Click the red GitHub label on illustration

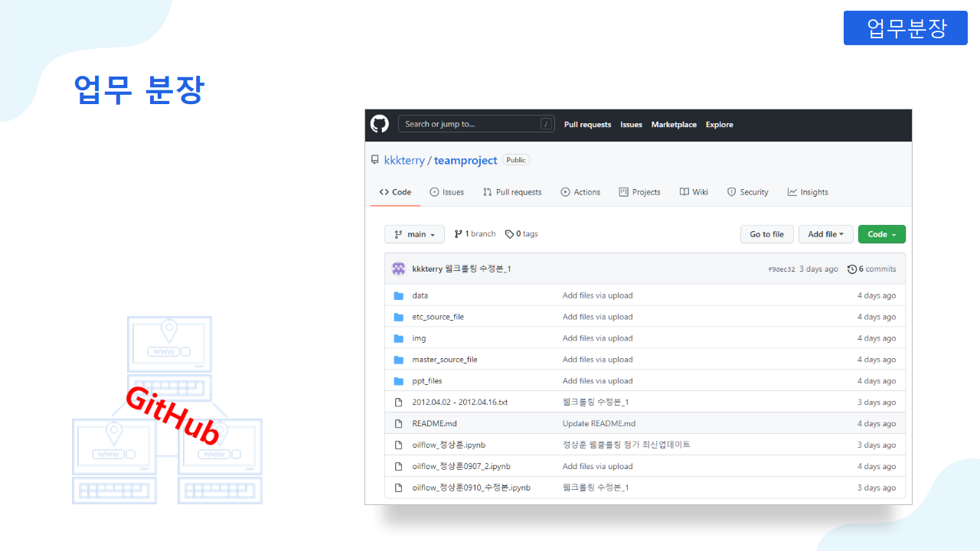click(172, 415)
